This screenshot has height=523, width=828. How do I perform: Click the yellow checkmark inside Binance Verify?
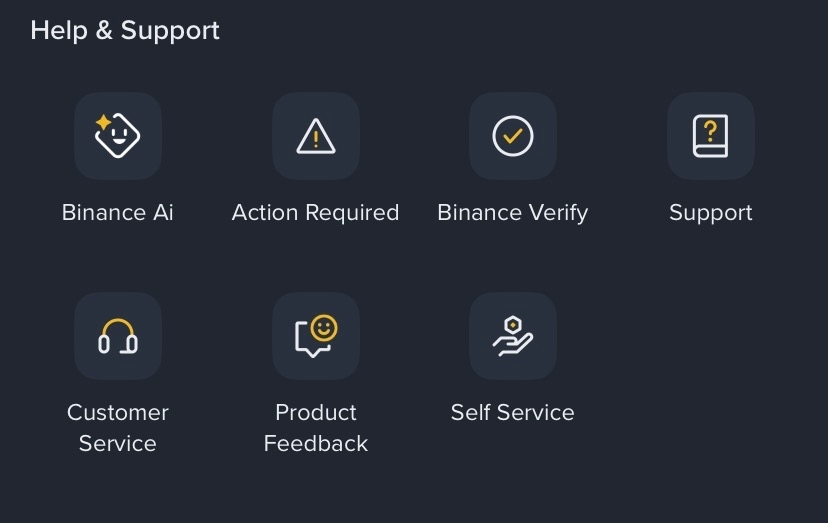coord(513,136)
